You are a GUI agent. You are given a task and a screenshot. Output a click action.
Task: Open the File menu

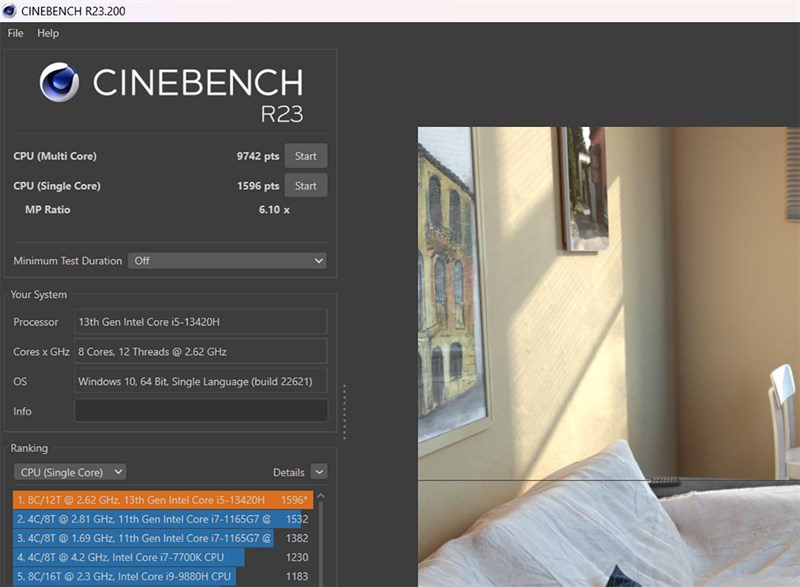(15, 33)
